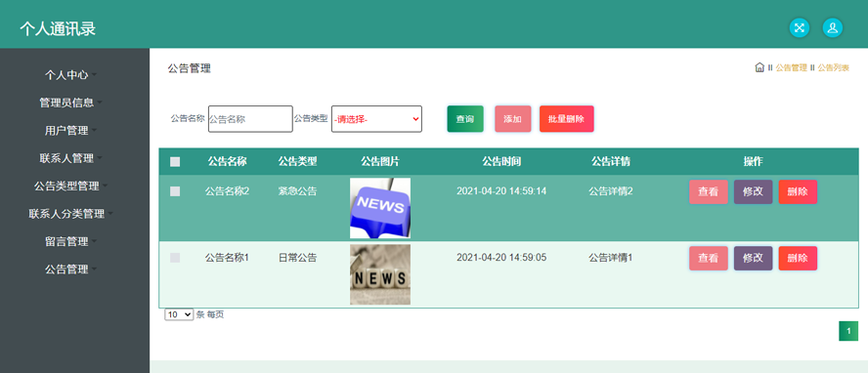Toggle the fullscreen icon in header
The height and width of the screenshot is (373, 868).
800,27
